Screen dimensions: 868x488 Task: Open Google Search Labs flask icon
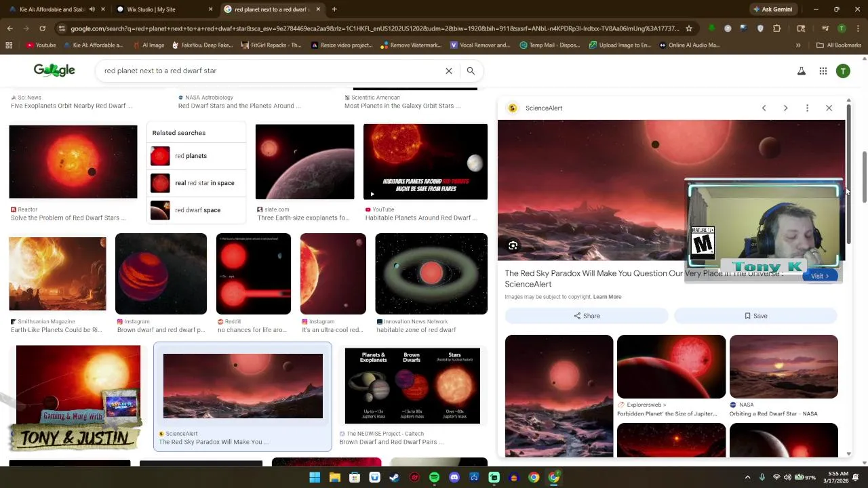(x=802, y=70)
